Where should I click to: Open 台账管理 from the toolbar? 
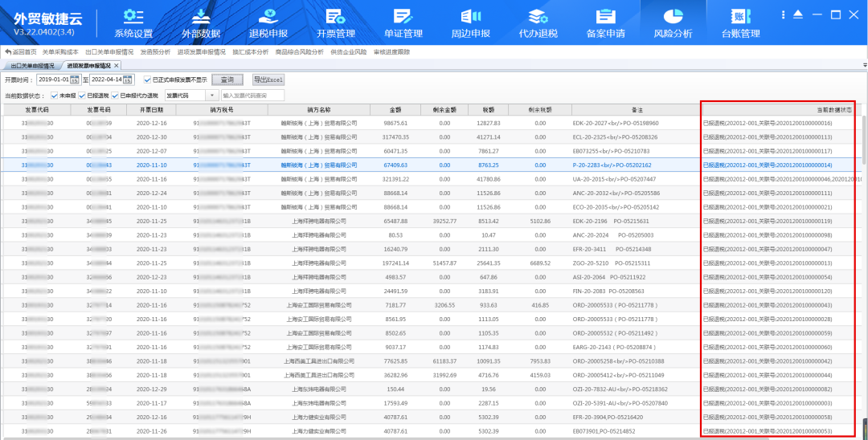(x=740, y=22)
